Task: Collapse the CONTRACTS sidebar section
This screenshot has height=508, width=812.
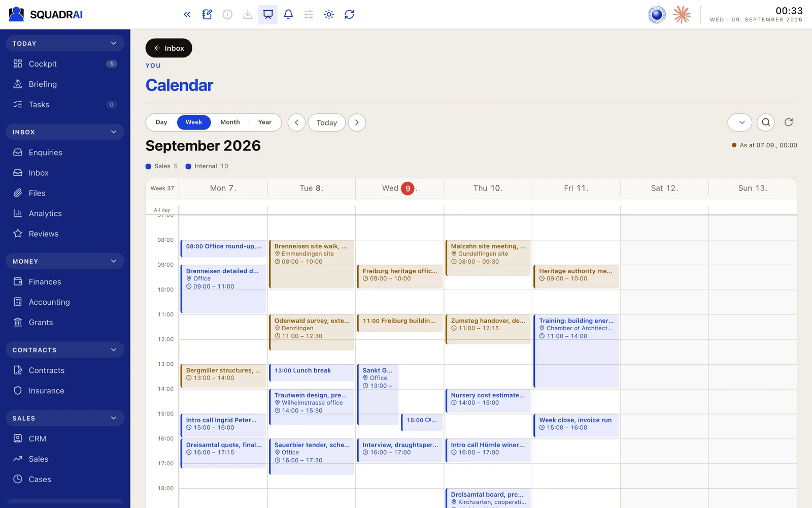Action: coord(65,350)
